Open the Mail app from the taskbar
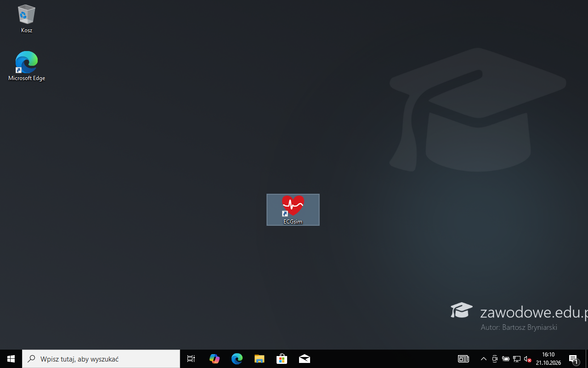This screenshot has height=368, width=588. pyautogui.click(x=304, y=359)
